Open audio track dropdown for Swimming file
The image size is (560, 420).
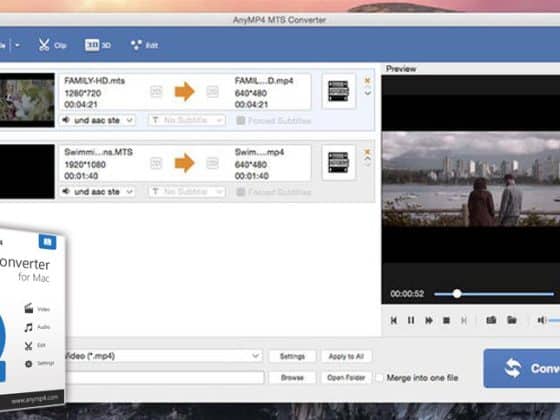tap(98, 192)
